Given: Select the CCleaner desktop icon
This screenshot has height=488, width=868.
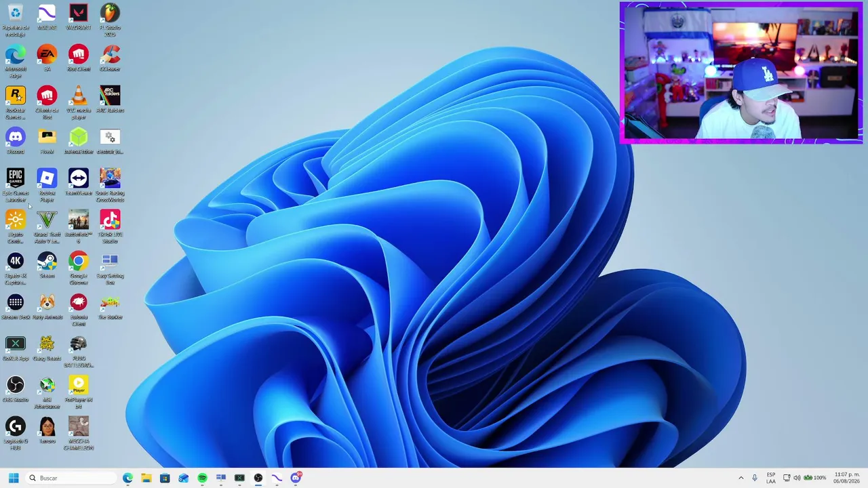Looking at the screenshot, I should (x=110, y=58).
